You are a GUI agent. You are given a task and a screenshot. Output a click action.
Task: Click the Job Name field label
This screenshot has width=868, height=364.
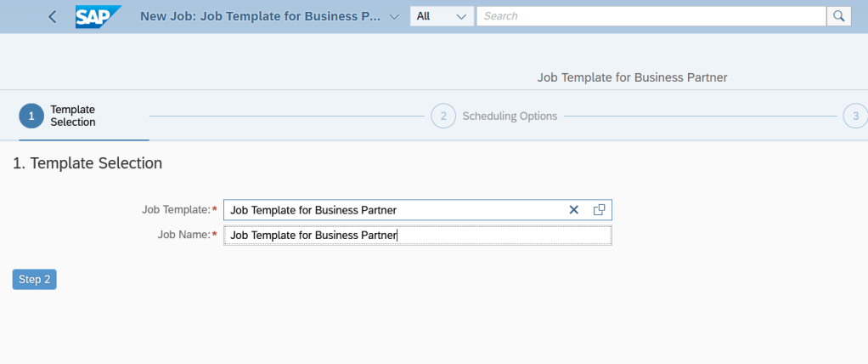point(183,236)
